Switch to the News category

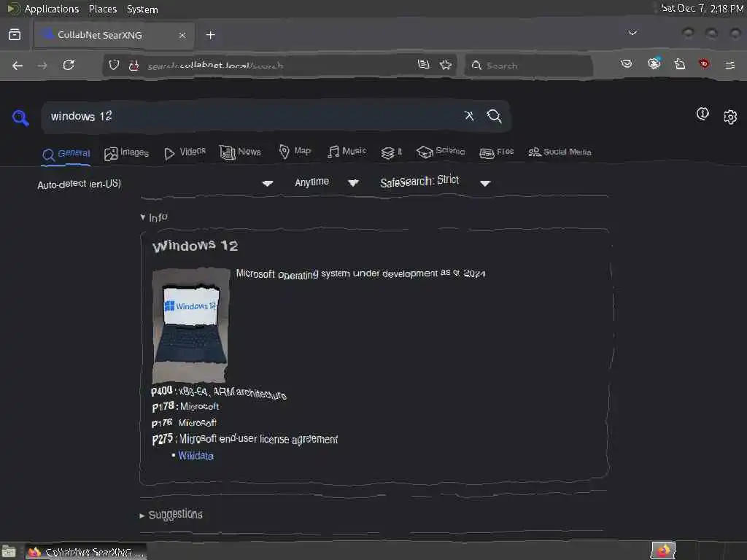coord(240,152)
